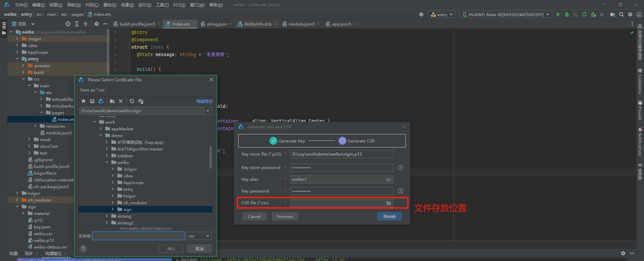The width and height of the screenshot is (644, 261).
Task: Open help in certificate file dialog
Action: [84, 249]
